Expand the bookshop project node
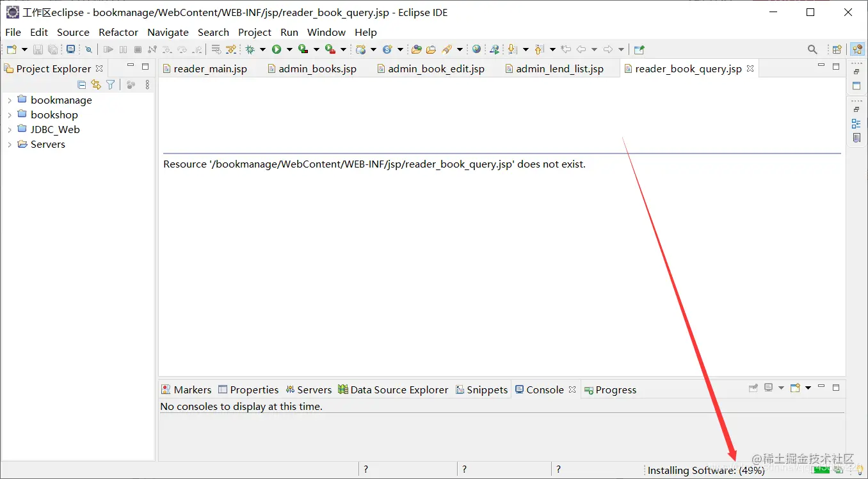The height and width of the screenshot is (479, 868). click(9, 115)
